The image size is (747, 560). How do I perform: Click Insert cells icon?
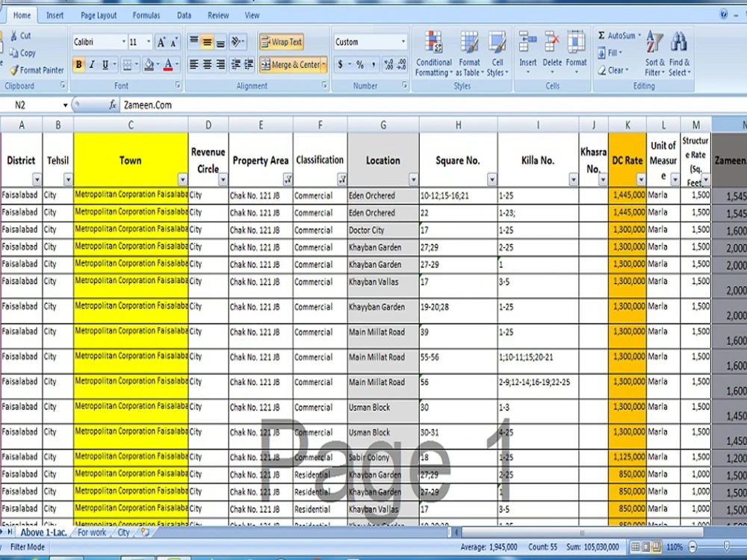[528, 42]
